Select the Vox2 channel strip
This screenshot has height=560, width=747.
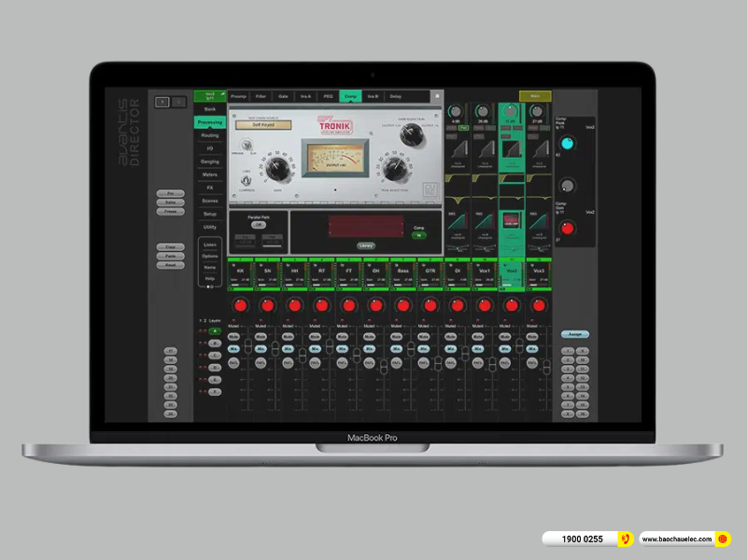511,271
